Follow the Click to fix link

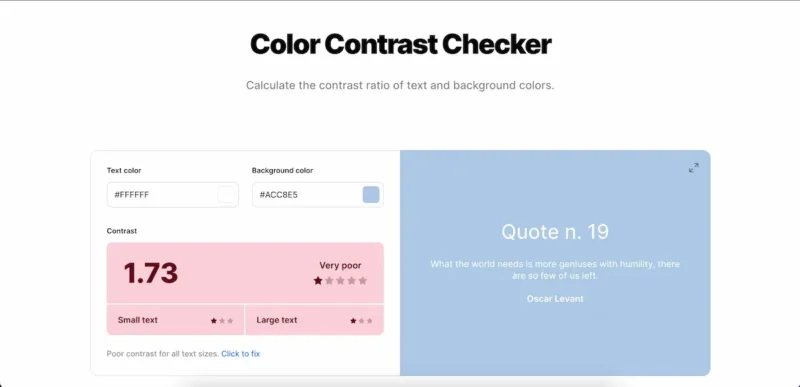point(240,353)
